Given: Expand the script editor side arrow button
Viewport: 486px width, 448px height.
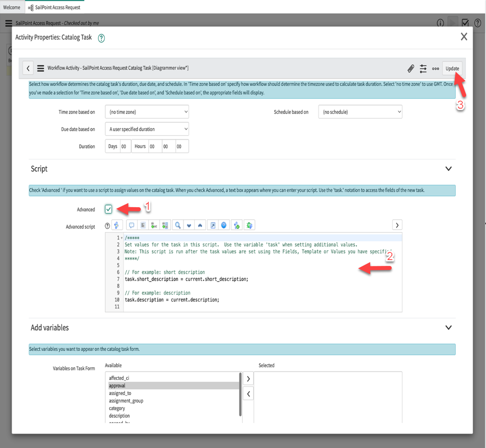Looking at the screenshot, I should [397, 225].
